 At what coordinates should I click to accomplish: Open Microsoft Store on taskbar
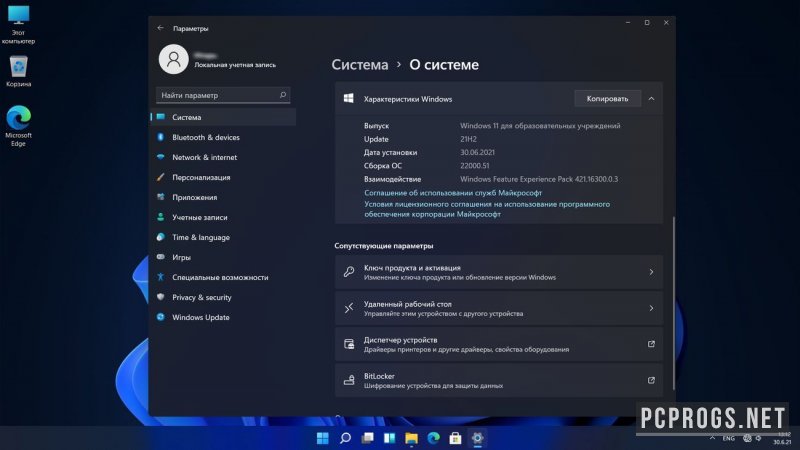coord(455,438)
